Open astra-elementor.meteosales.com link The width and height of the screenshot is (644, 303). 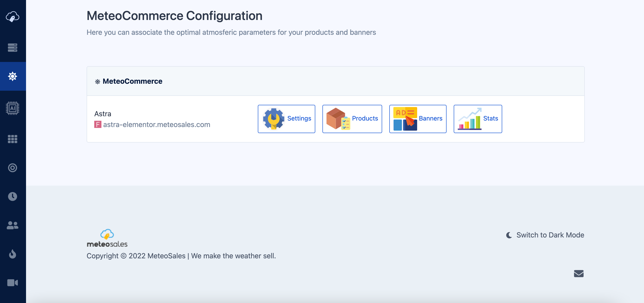156,125
